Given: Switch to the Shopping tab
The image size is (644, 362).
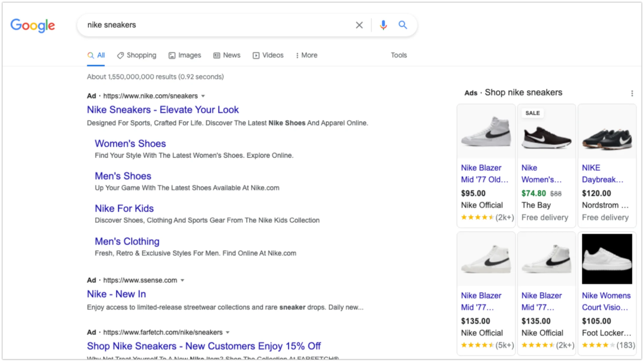Looking at the screenshot, I should pos(137,55).
